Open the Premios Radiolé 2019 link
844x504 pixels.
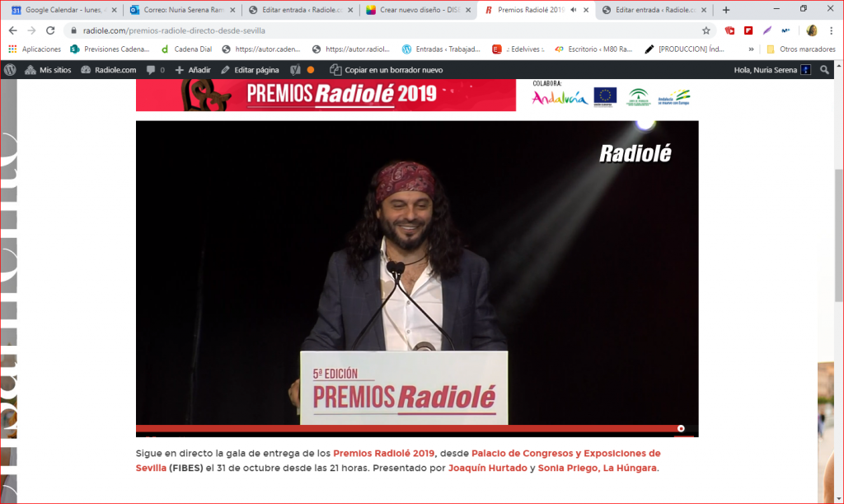(x=383, y=454)
